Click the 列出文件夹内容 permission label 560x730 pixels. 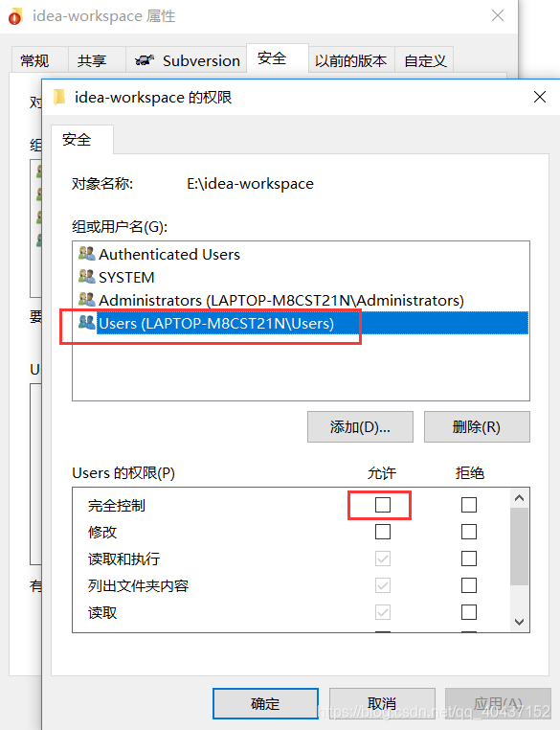[138, 585]
